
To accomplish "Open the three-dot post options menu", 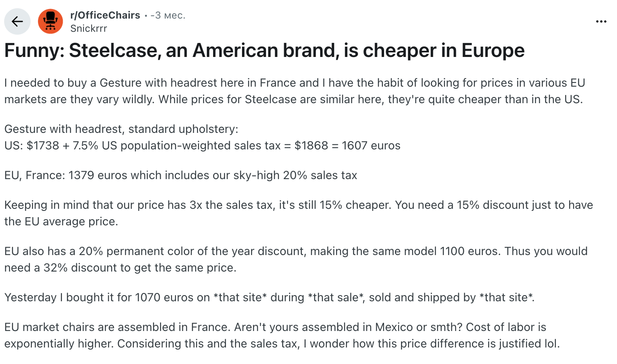I will pyautogui.click(x=601, y=21).
